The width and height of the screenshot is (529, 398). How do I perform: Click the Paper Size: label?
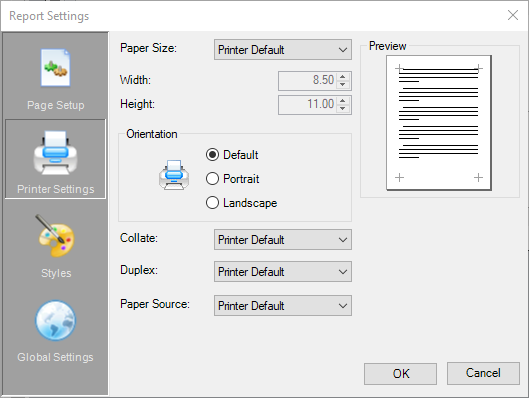click(x=148, y=48)
